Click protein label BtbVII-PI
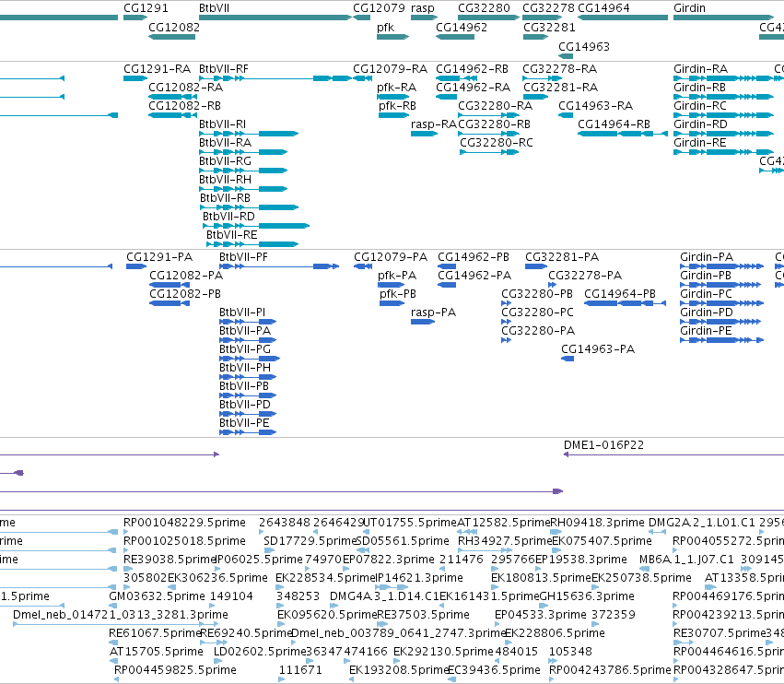Viewport: 784px width, 684px height. 242,313
